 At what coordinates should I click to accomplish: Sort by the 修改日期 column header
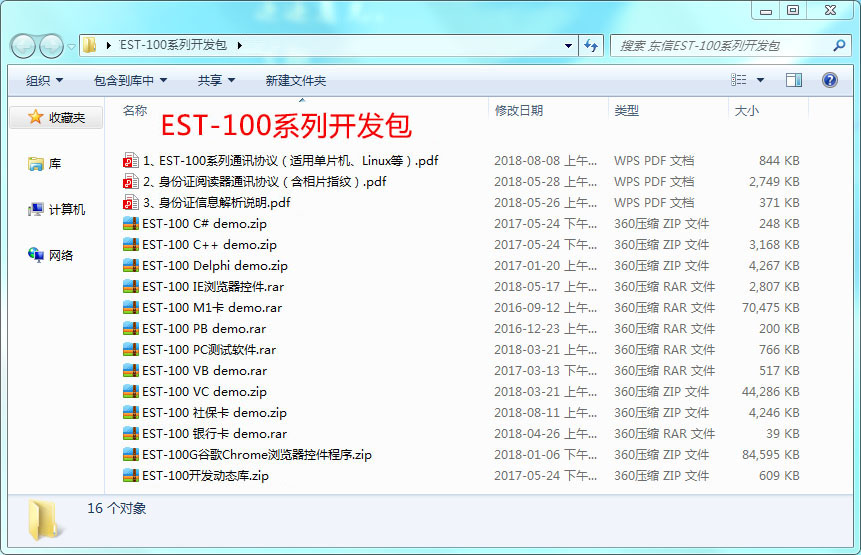tap(519, 111)
